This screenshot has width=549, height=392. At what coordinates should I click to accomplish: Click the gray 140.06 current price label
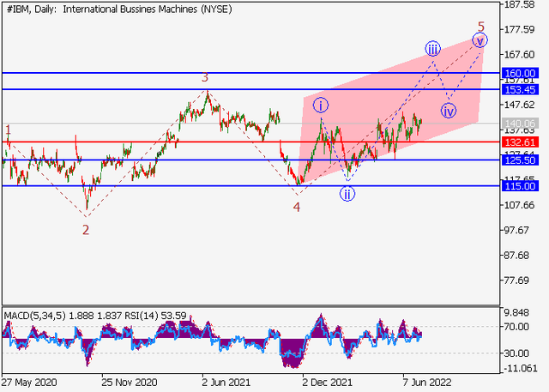coord(520,124)
